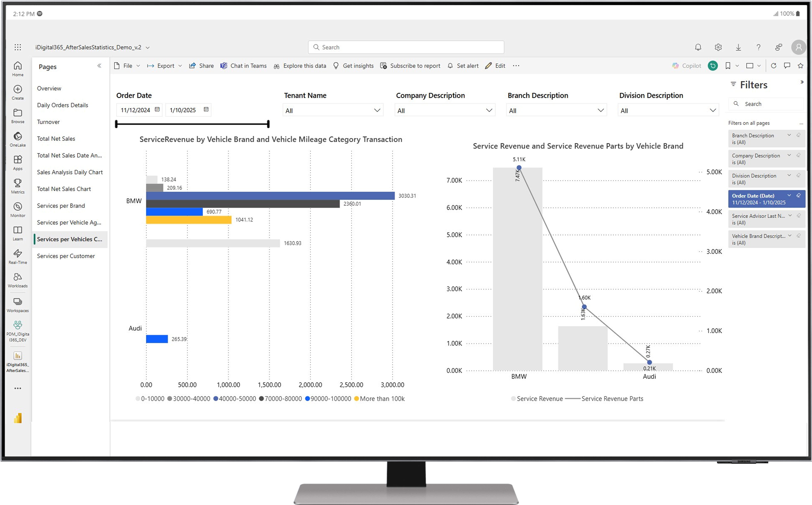Viewport: 812px width, 505px height.
Task: Click the Order Date slider right handle
Action: 268,124
